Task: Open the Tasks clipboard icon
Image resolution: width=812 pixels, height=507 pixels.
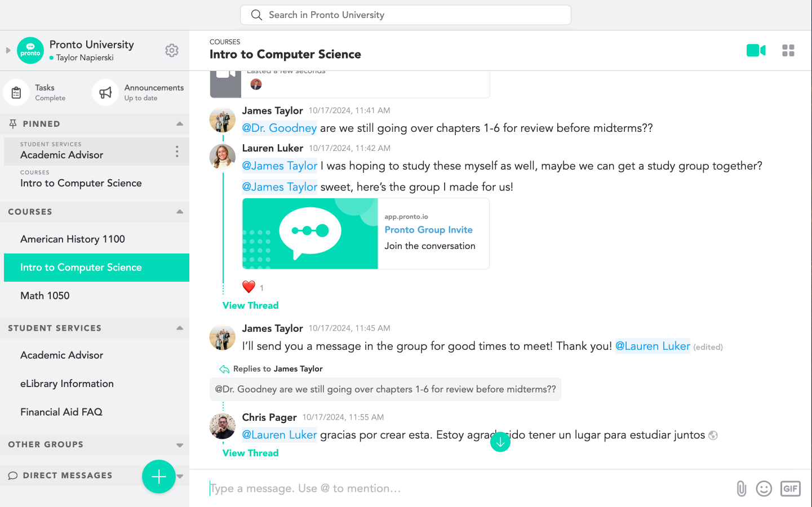Action: click(x=16, y=92)
